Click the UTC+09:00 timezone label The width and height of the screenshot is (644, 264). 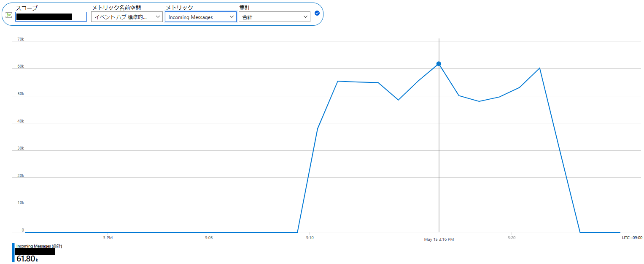pos(632,238)
